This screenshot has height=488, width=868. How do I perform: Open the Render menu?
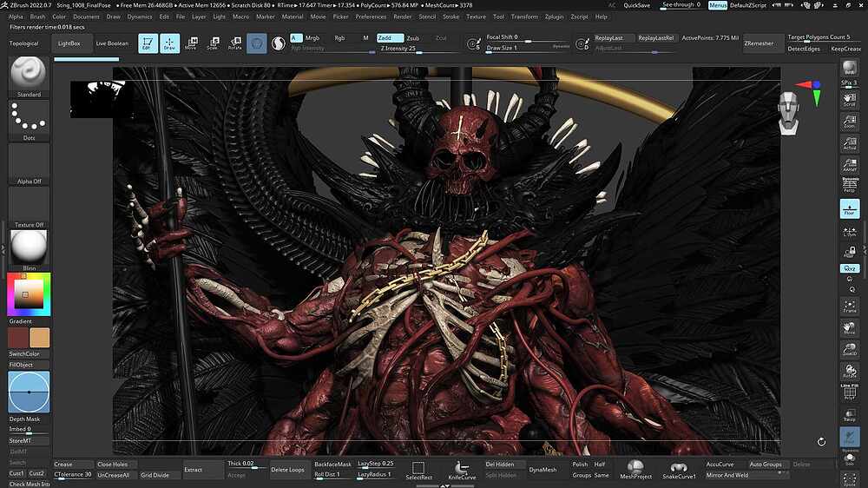(x=403, y=16)
